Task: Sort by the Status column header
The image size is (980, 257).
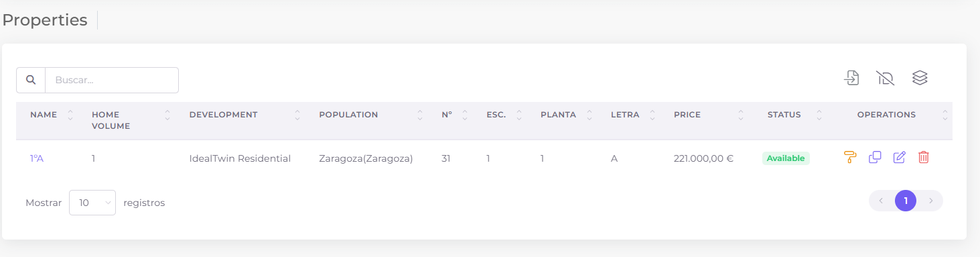Action: tap(784, 115)
